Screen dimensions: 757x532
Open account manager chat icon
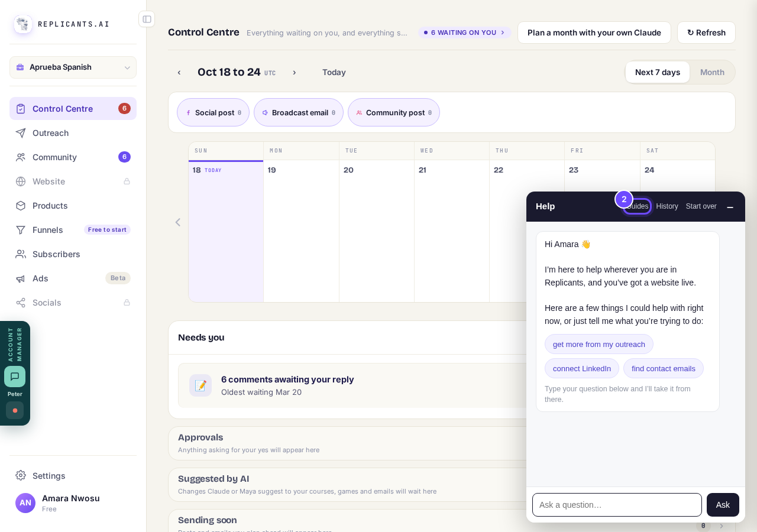coord(15,377)
